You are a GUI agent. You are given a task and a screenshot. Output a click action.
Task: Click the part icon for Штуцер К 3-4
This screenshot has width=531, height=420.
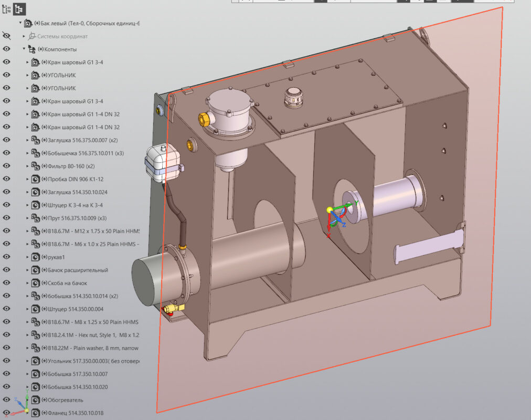(36, 205)
